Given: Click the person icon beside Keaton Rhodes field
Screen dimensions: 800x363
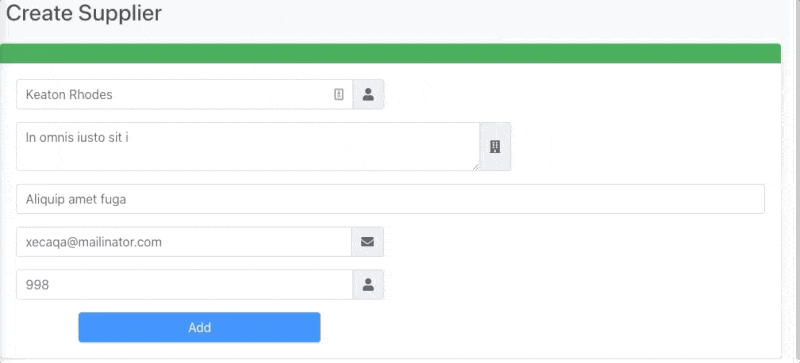Looking at the screenshot, I should tap(368, 94).
